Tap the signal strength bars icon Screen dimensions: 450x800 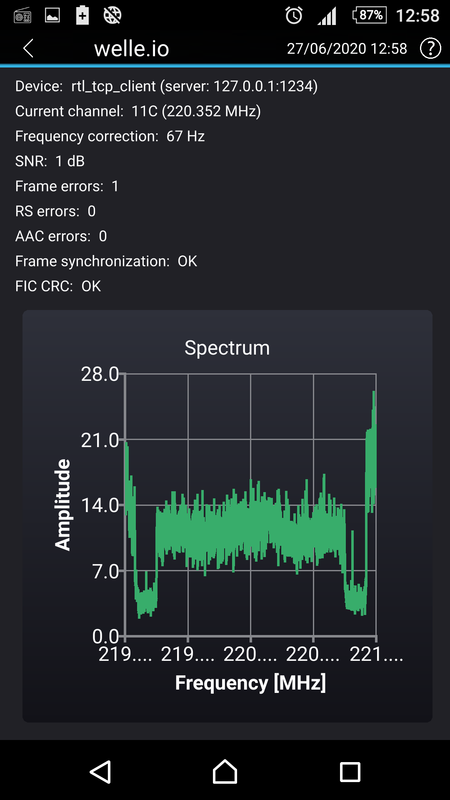(327, 17)
